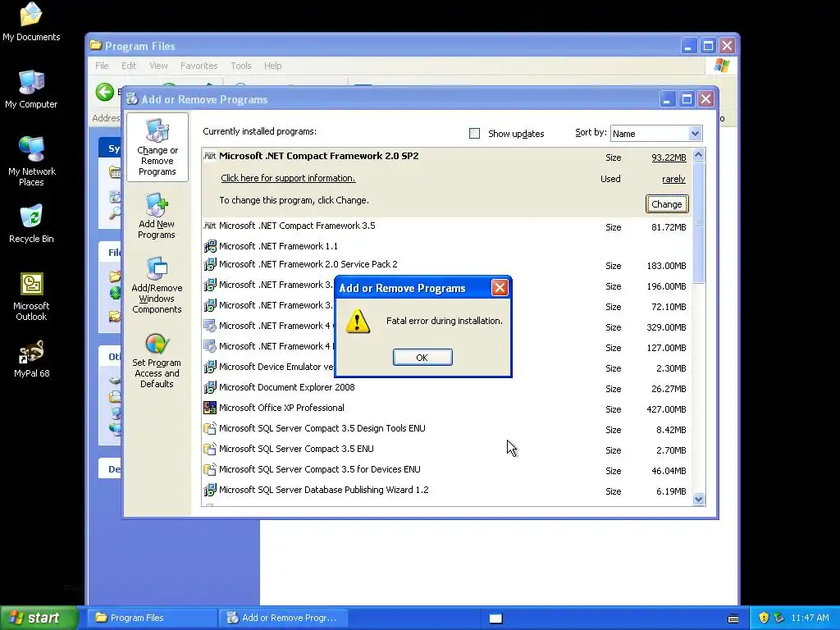This screenshot has width=840, height=630.
Task: Click the 93.22MB size link
Action: click(669, 157)
